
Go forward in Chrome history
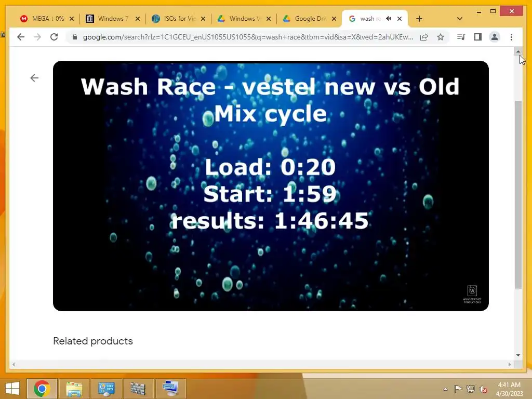pyautogui.click(x=37, y=37)
